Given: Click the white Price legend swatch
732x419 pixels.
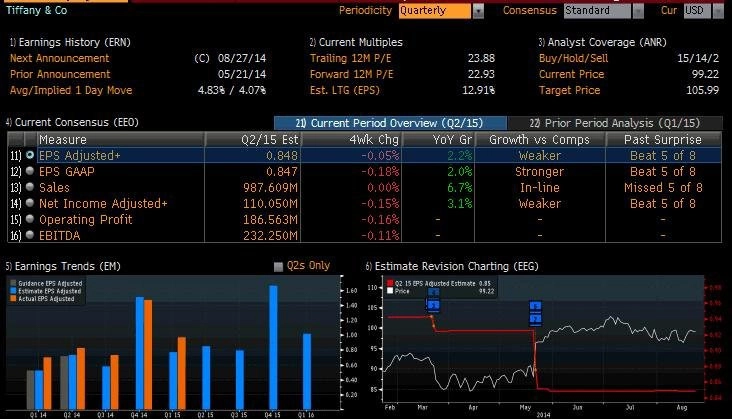Looking at the screenshot, I should point(390,291).
